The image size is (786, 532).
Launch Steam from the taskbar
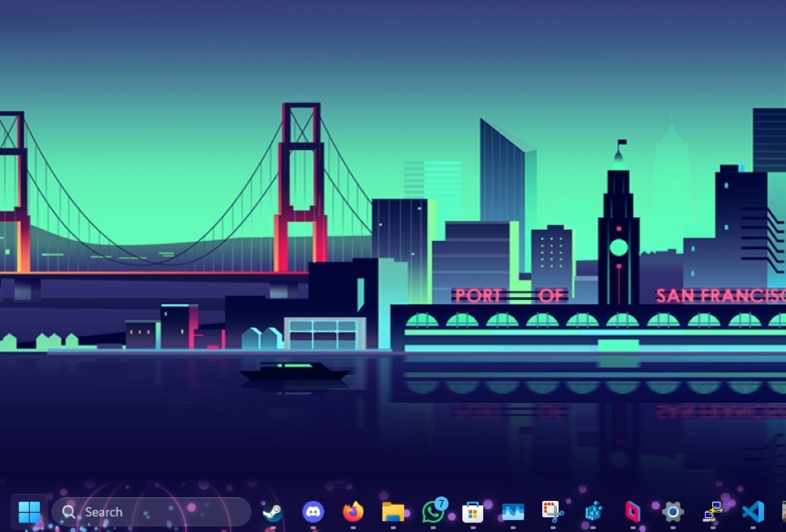[x=273, y=512]
